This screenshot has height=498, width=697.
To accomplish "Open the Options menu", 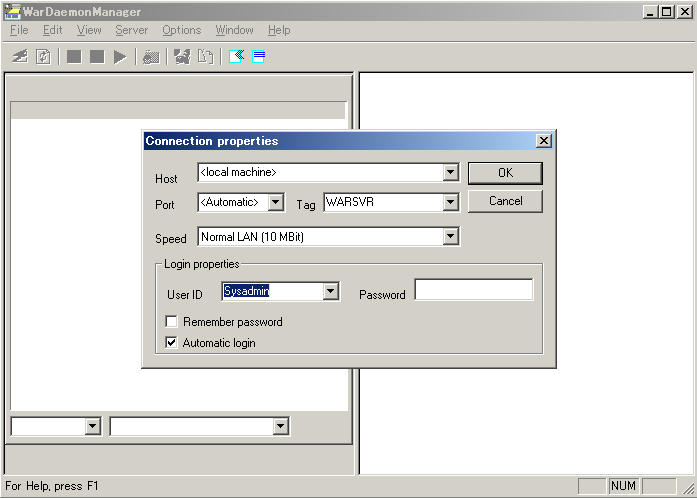I will tap(181, 30).
